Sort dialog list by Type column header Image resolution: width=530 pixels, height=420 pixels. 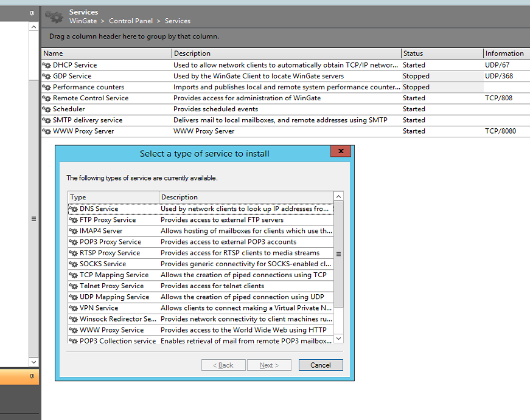pos(113,197)
